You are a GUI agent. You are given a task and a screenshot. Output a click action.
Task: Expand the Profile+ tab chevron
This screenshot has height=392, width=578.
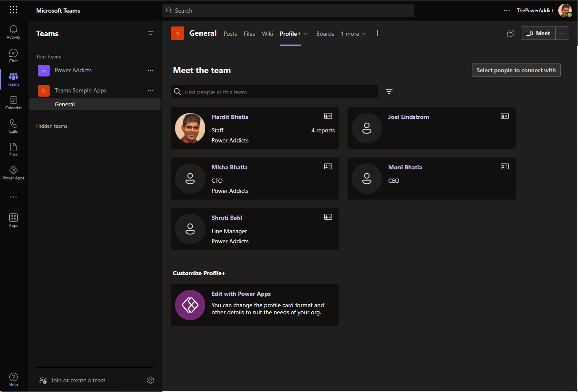tap(305, 34)
